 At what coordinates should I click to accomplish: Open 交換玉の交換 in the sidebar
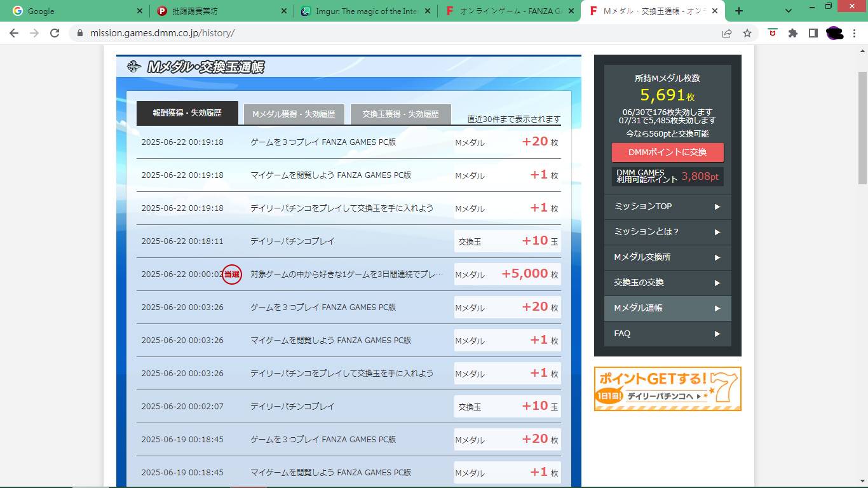(x=667, y=283)
